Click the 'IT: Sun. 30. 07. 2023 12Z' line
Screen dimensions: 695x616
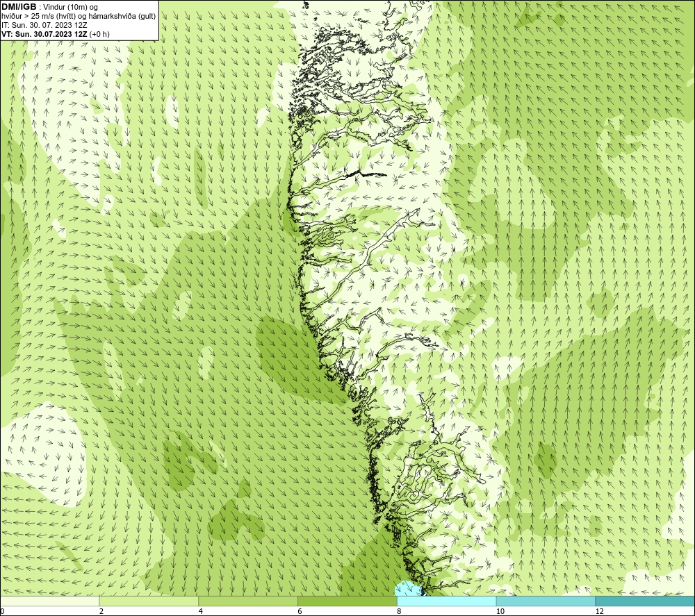[x=44, y=25]
